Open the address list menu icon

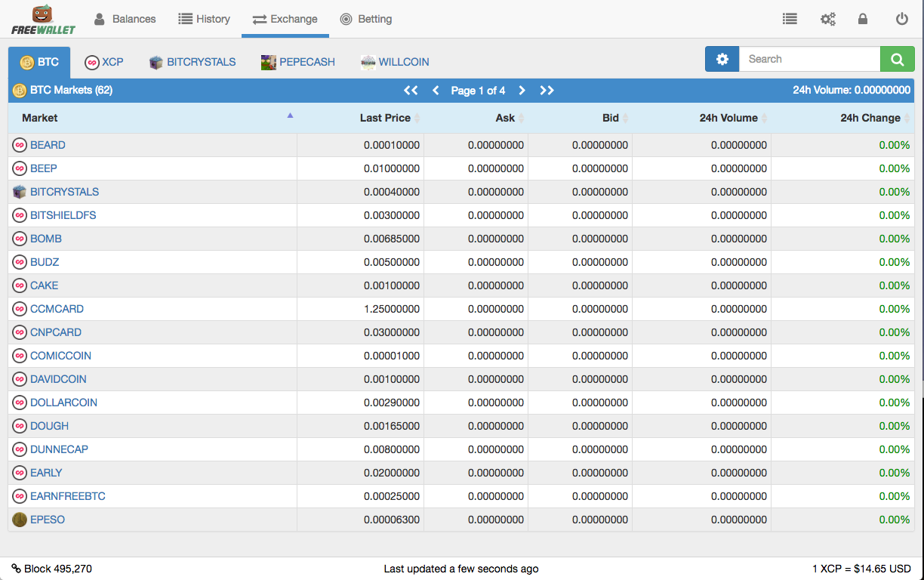tap(790, 19)
